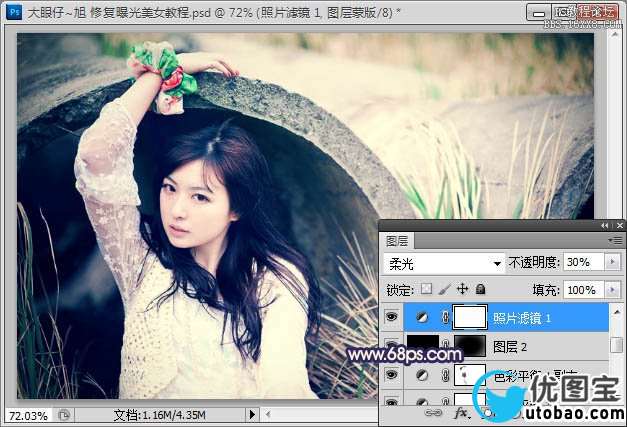Select the 照片滤镜 1 layer mask thumbnail
The width and height of the screenshot is (627, 427).
470,317
